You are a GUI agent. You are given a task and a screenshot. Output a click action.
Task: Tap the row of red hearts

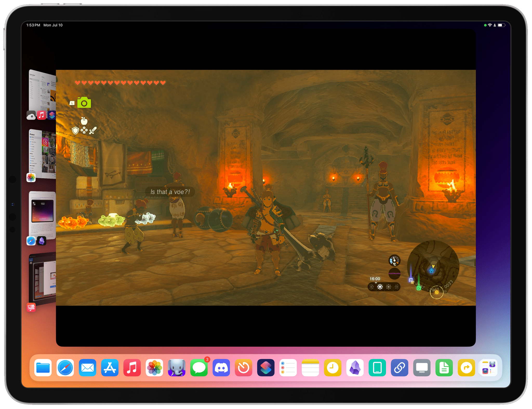pos(120,83)
